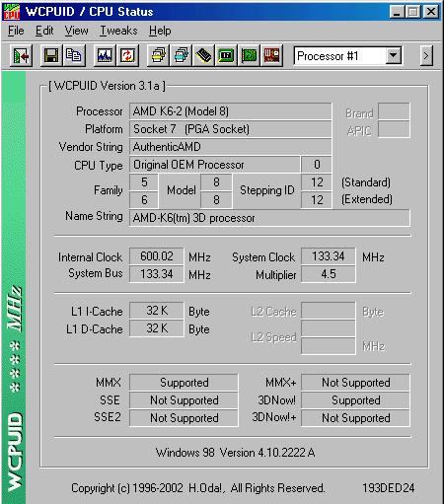Click the toolbar overflow chevron arrow

426,56
